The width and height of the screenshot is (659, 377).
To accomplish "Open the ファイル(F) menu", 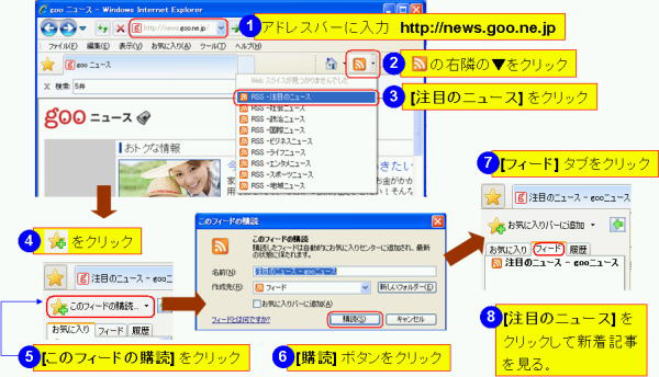I will [x=63, y=46].
